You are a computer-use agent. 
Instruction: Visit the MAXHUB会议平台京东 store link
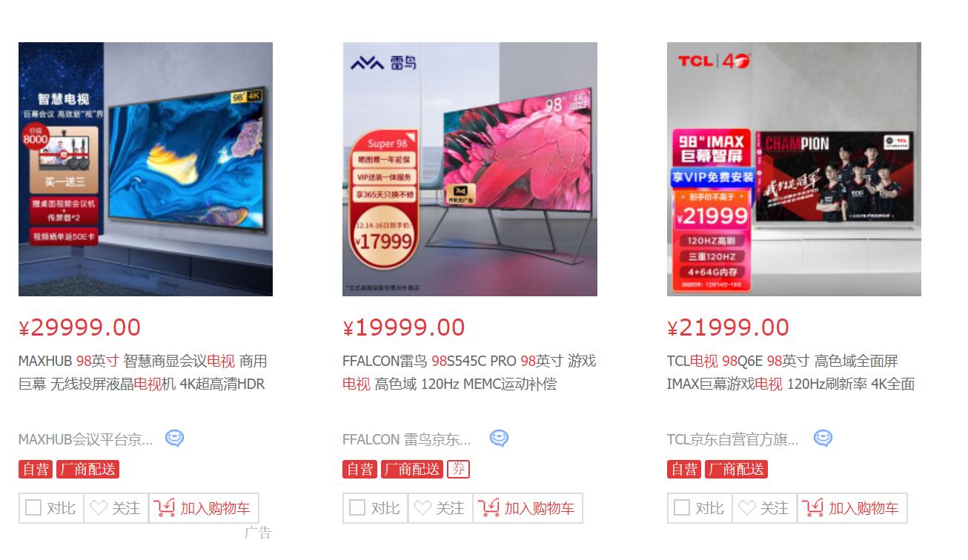pyautogui.click(x=86, y=439)
